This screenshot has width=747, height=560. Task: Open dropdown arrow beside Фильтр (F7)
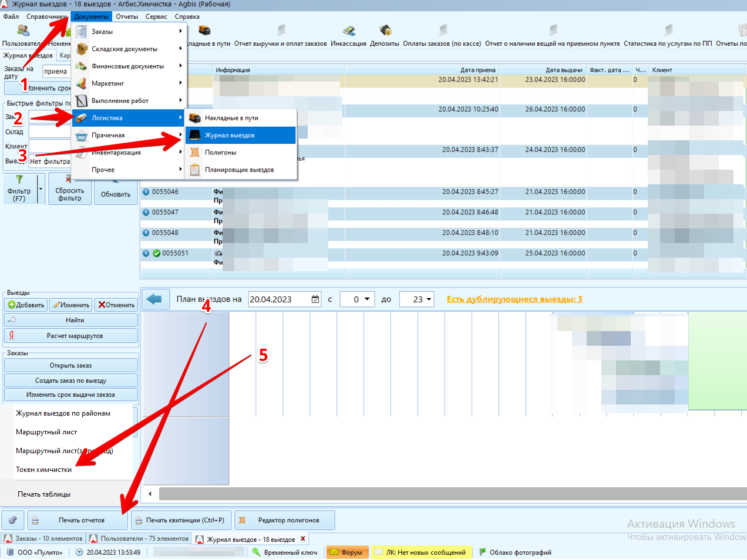(x=41, y=189)
